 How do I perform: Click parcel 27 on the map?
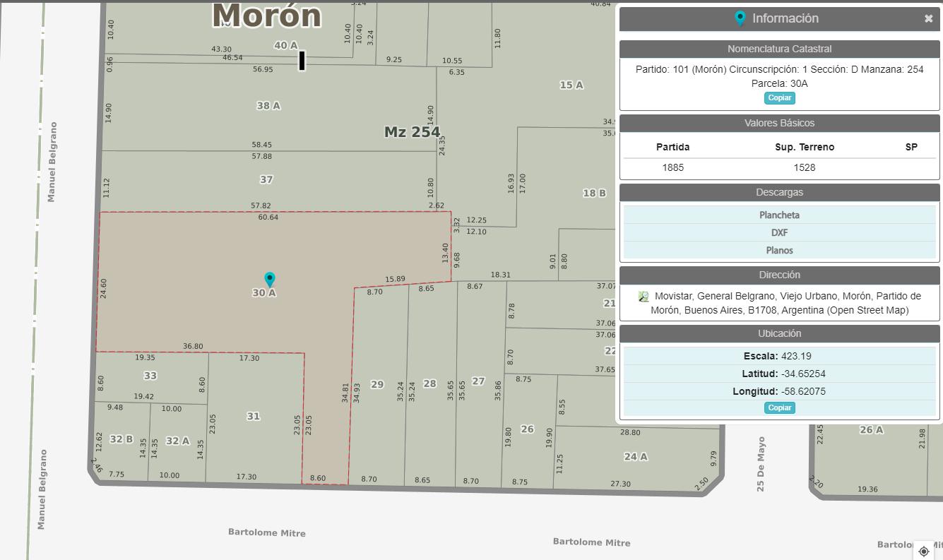pos(478,381)
